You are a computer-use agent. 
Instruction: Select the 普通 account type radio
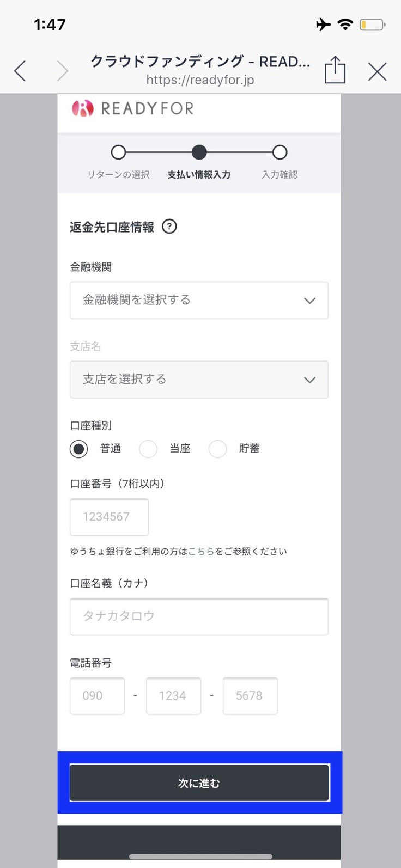pyautogui.click(x=79, y=449)
